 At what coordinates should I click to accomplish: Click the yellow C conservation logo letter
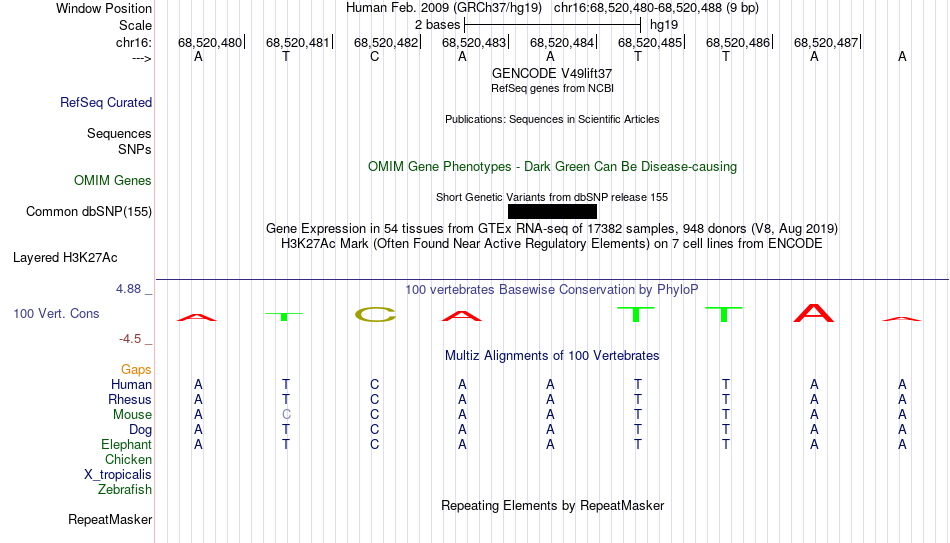click(x=375, y=315)
